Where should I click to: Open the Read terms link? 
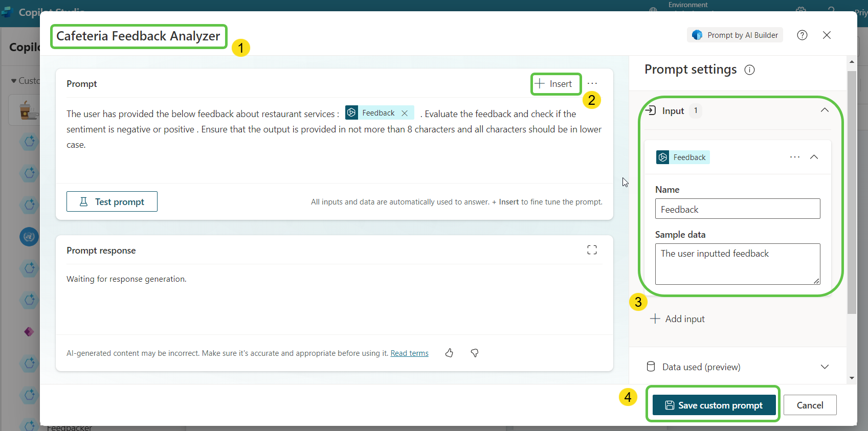[409, 353]
